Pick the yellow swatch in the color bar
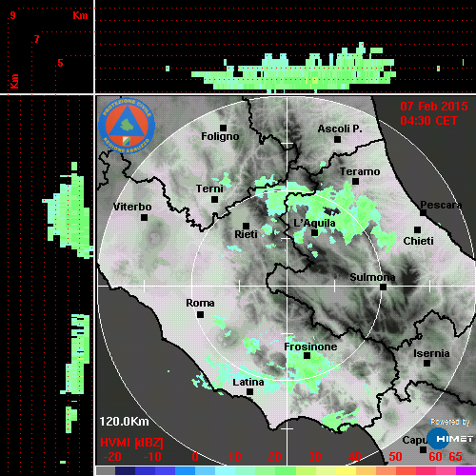The height and width of the screenshot is (476, 476). pos(346,470)
